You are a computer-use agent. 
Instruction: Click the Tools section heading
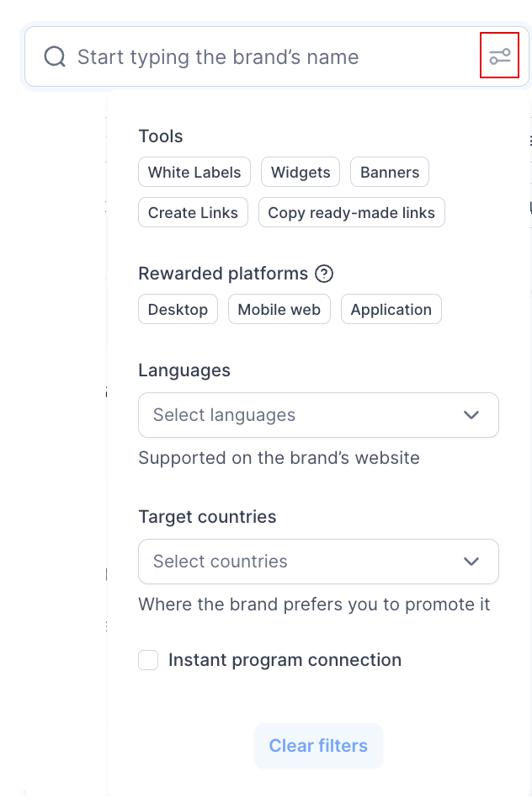pyautogui.click(x=161, y=136)
